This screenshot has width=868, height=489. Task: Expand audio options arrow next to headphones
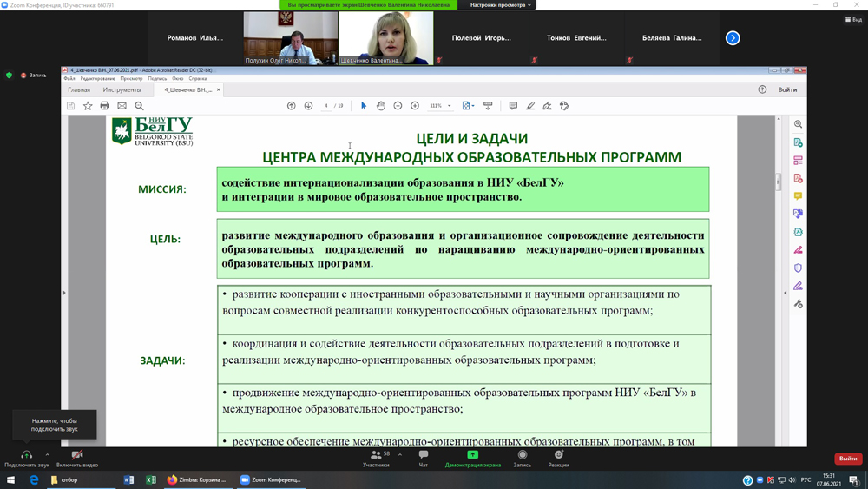point(47,454)
